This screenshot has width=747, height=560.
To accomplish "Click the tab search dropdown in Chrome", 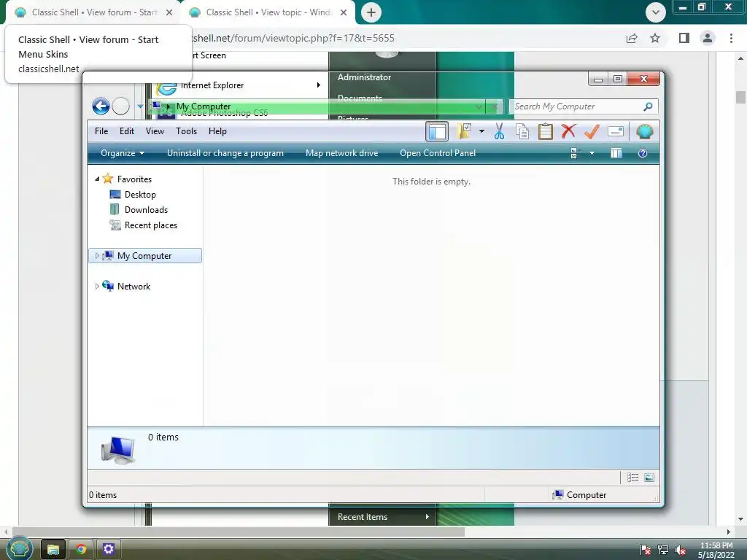I will click(656, 12).
